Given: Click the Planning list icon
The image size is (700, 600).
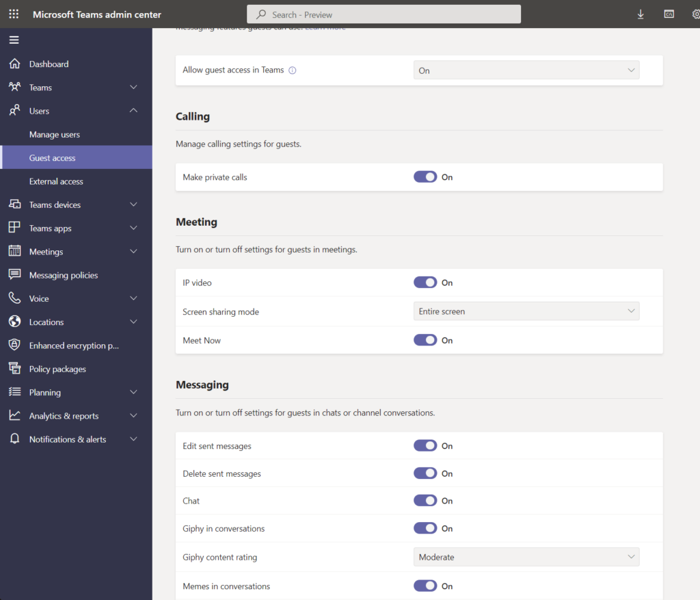Looking at the screenshot, I should tap(15, 392).
